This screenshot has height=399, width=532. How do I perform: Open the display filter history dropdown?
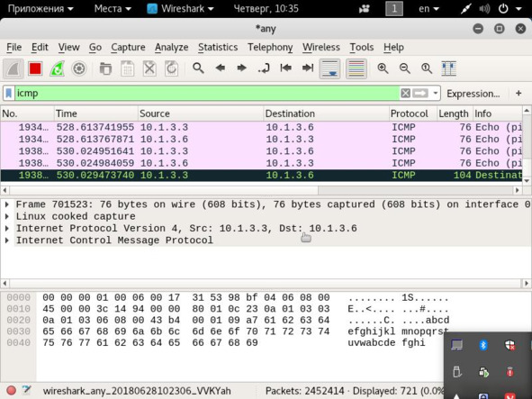pyautogui.click(x=436, y=93)
